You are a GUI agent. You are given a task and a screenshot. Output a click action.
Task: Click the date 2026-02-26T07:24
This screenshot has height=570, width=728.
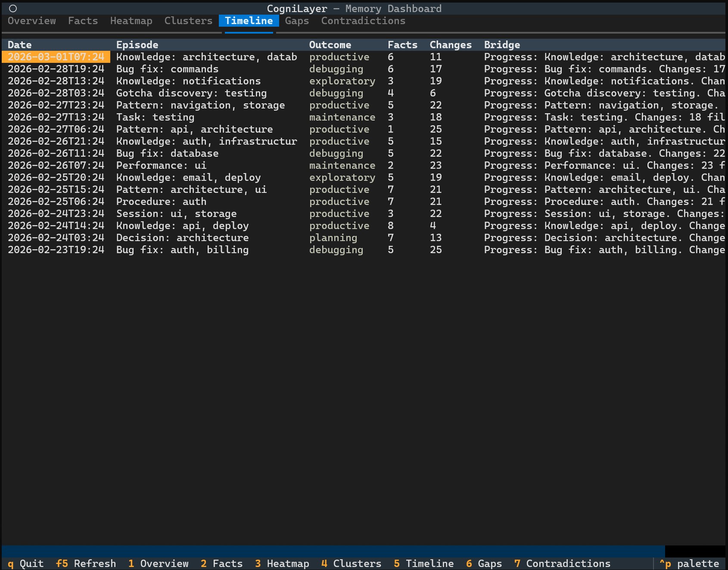point(56,165)
